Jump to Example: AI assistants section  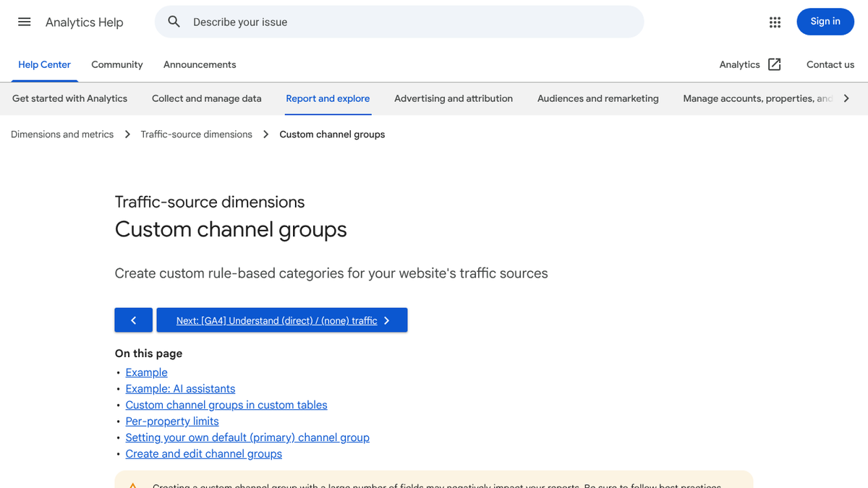[x=180, y=389]
